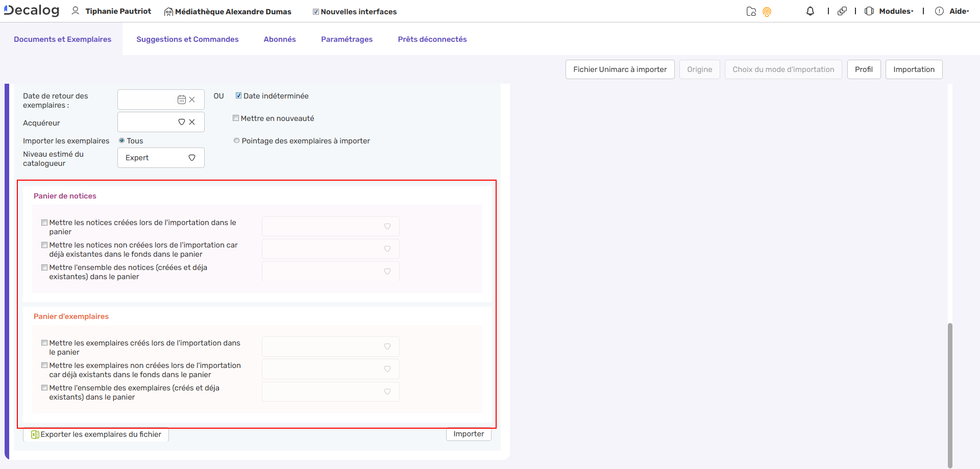This screenshot has width=980, height=469.
Task: Click the Excel icon beside Exporter les exemplaires
Action: 35,434
